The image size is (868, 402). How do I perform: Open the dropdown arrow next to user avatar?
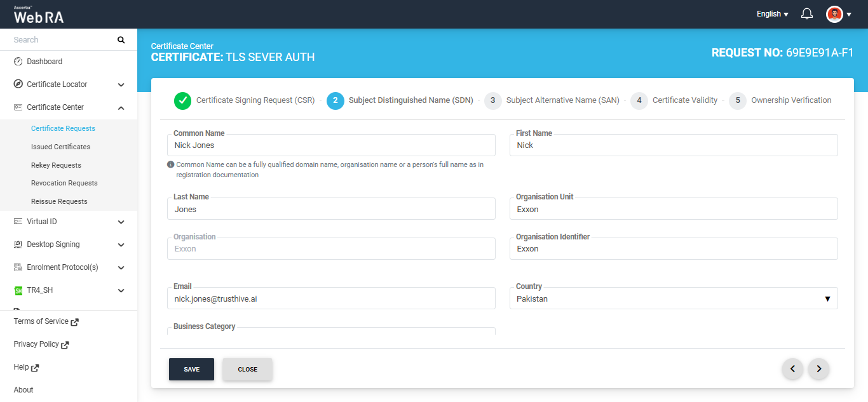click(x=849, y=14)
